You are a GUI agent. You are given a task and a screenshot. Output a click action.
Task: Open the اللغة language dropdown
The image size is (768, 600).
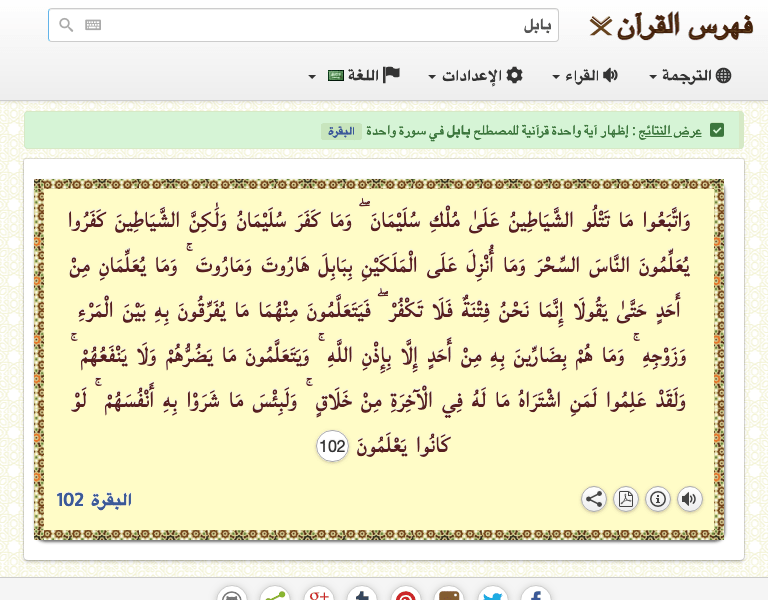click(x=354, y=75)
